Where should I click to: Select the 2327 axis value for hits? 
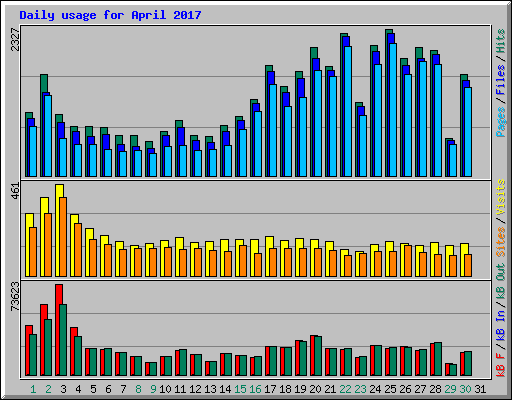click(x=15, y=40)
